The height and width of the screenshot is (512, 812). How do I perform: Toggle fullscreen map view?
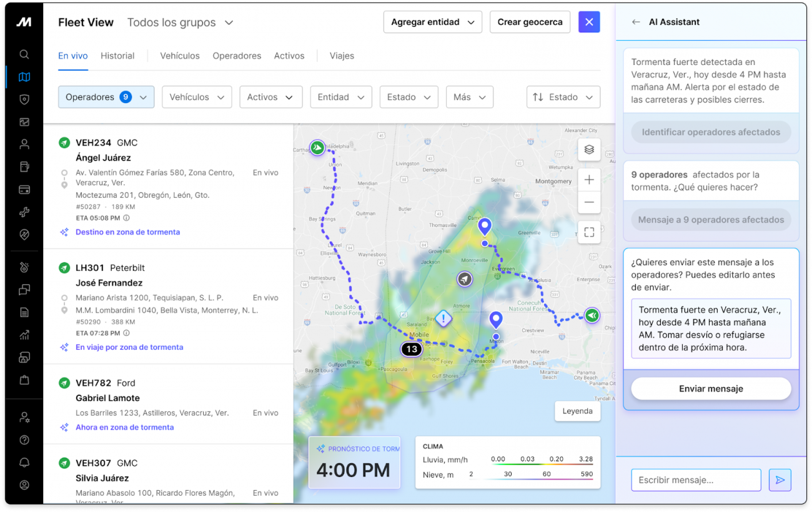589,232
